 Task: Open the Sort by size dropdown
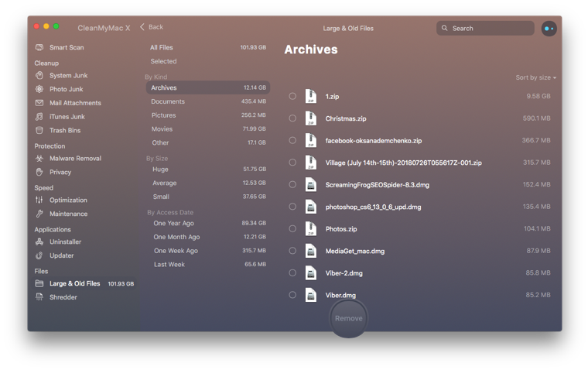click(x=535, y=77)
